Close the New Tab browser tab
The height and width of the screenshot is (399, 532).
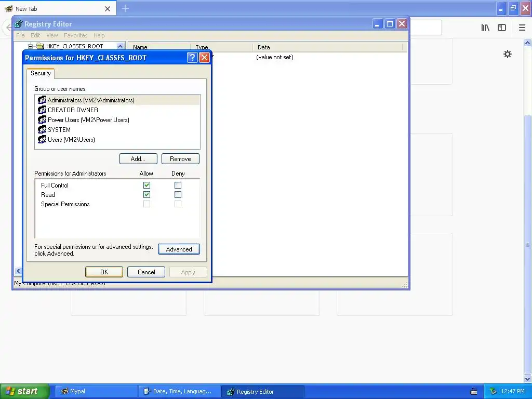coord(108,9)
